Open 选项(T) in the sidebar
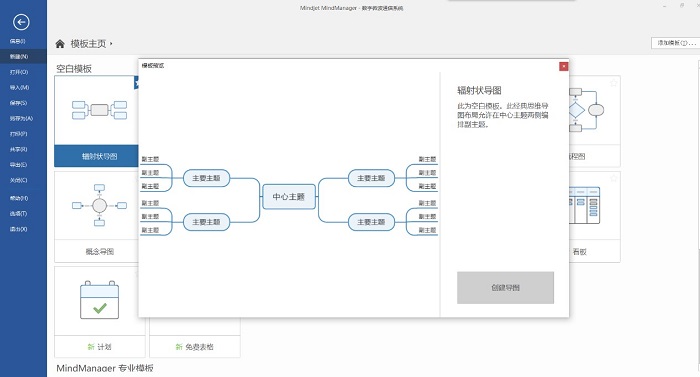 pyautogui.click(x=18, y=214)
